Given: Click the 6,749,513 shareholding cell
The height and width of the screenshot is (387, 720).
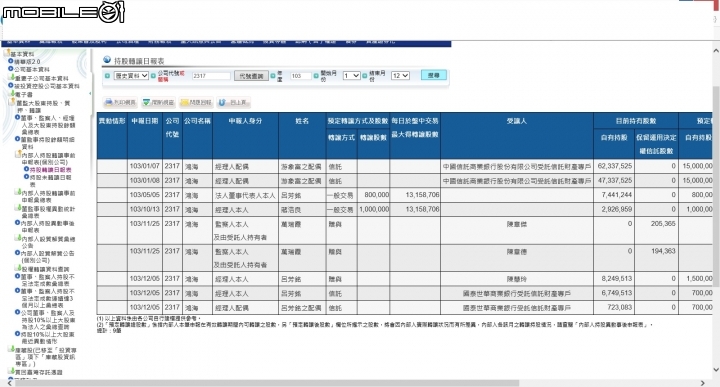Looking at the screenshot, I should [614, 293].
